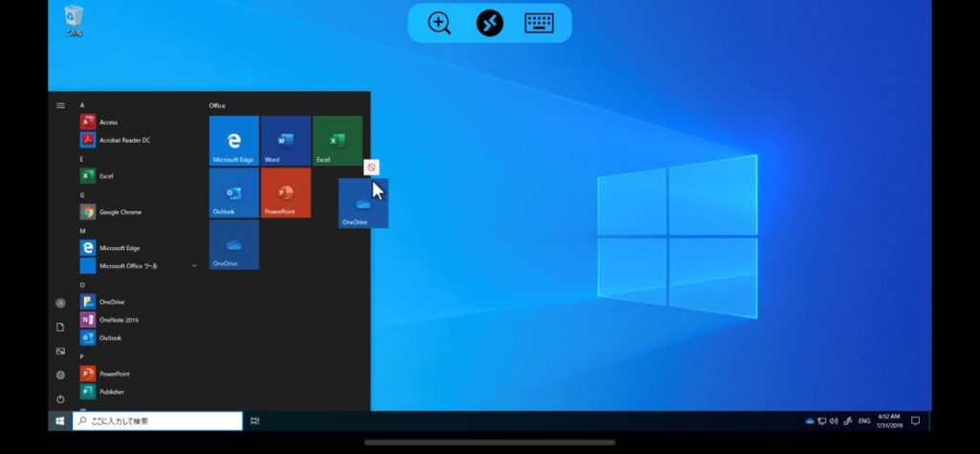This screenshot has height=454, width=980.
Task: Open Pictures from the Start menu rail
Action: pos(60,351)
